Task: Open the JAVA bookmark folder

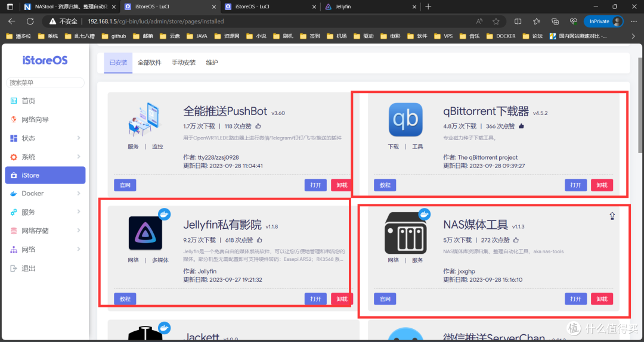Action: click(197, 36)
